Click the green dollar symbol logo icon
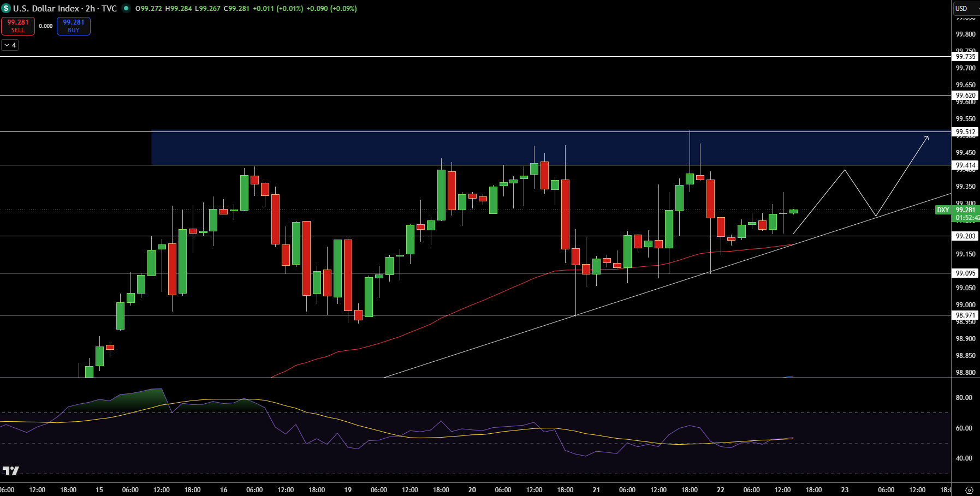This screenshot has width=980, height=496. [6, 8]
